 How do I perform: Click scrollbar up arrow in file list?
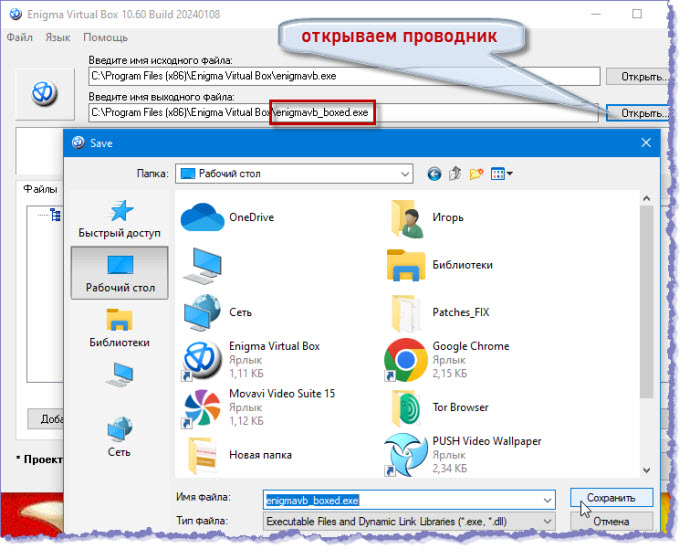[646, 198]
